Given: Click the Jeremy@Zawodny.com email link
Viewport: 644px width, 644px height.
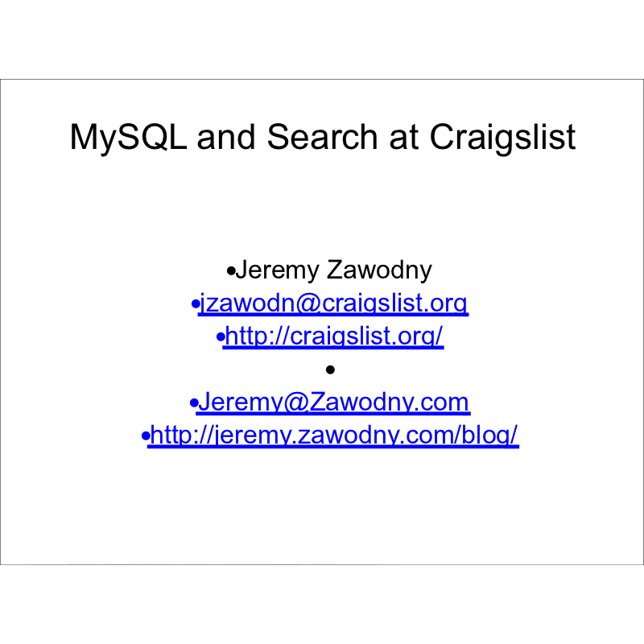Looking at the screenshot, I should (x=333, y=402).
